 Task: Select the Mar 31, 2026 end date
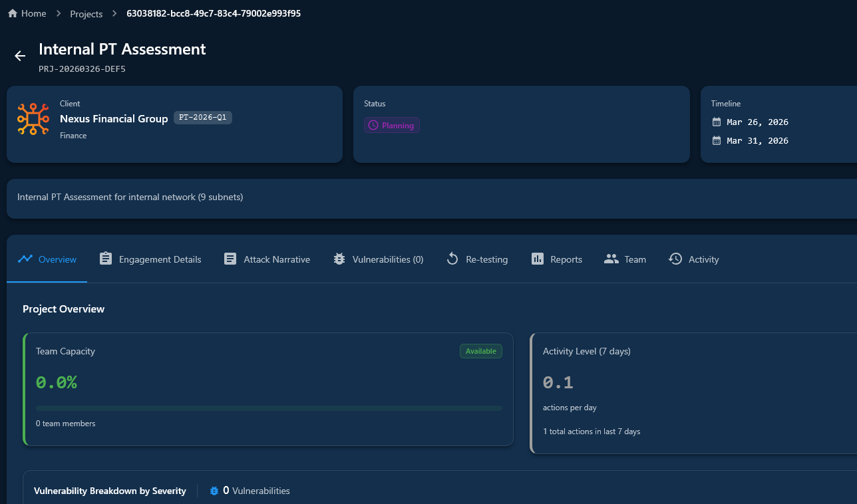(757, 141)
